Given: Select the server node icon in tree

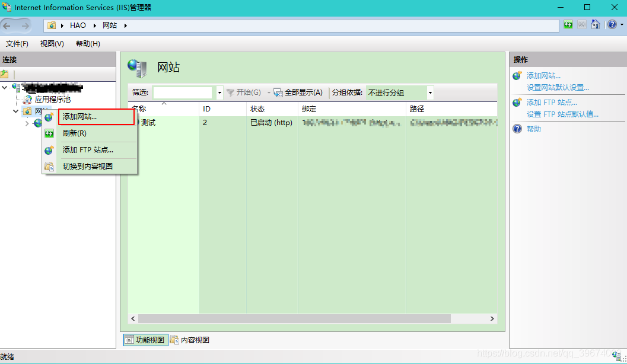Looking at the screenshot, I should (17, 87).
